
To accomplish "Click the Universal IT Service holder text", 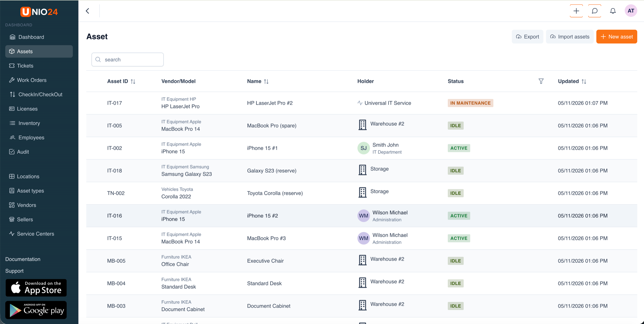I will pyautogui.click(x=388, y=103).
